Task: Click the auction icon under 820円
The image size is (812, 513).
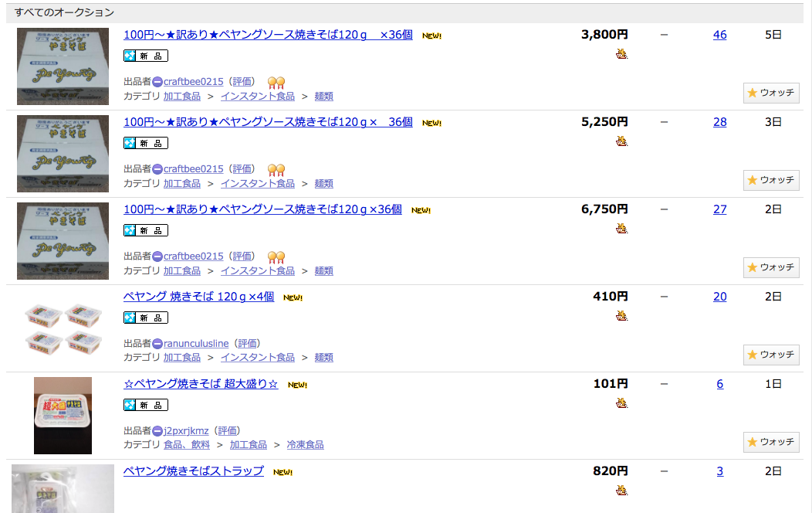Action: click(621, 490)
